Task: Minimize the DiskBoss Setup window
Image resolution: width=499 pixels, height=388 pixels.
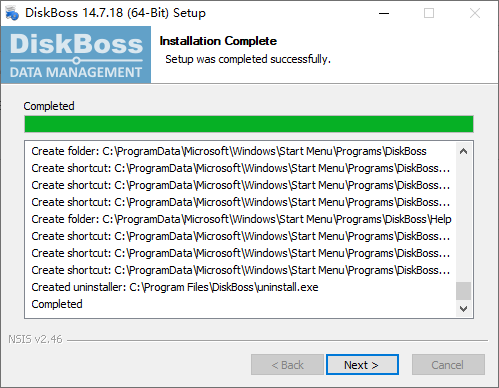Action: pos(384,13)
